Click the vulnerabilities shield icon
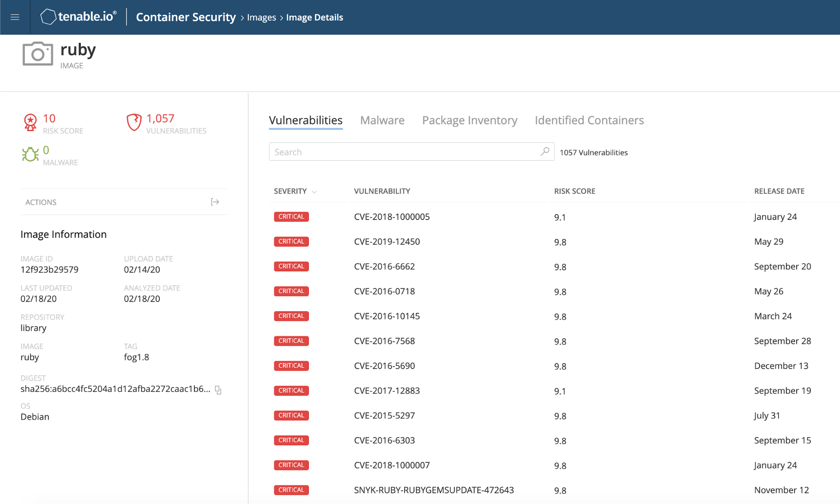 tap(133, 123)
